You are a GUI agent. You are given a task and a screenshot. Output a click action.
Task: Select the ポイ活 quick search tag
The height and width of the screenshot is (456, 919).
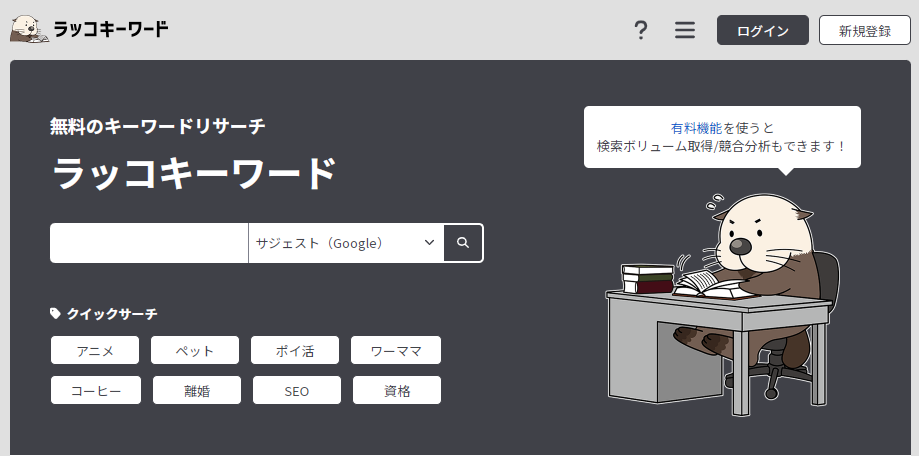click(x=295, y=350)
